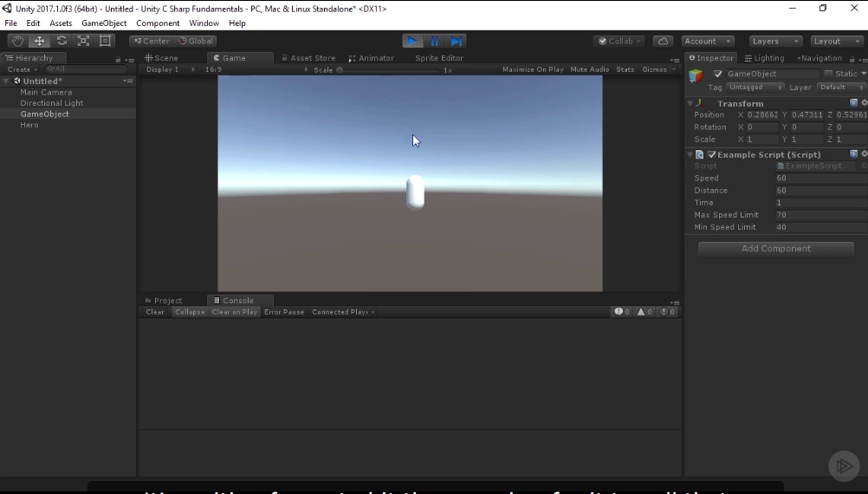Toggle Error Pause in Console

(284, 312)
